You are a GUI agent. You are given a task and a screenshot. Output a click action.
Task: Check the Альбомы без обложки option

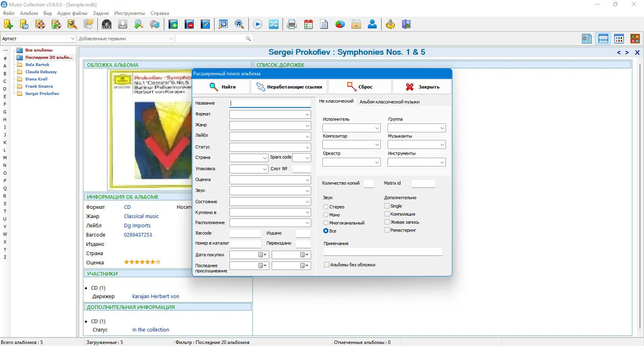pyautogui.click(x=326, y=265)
